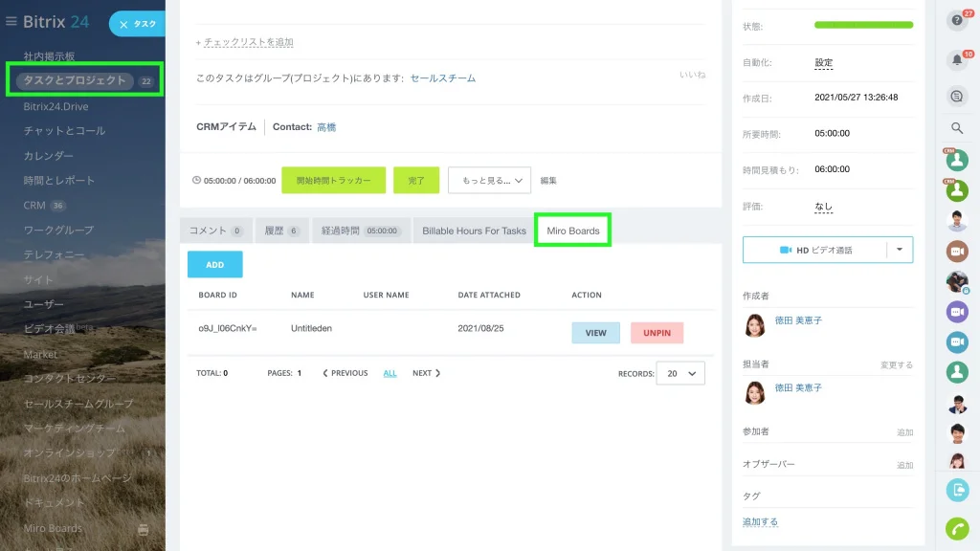Image resolution: width=980 pixels, height=551 pixels.
Task: Click 追加 next to オブザーバー
Action: tap(905, 466)
